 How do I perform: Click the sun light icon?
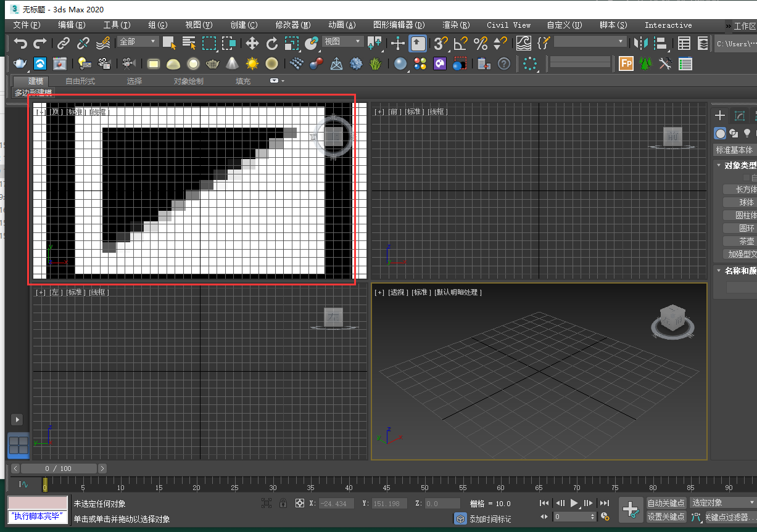tap(252, 63)
